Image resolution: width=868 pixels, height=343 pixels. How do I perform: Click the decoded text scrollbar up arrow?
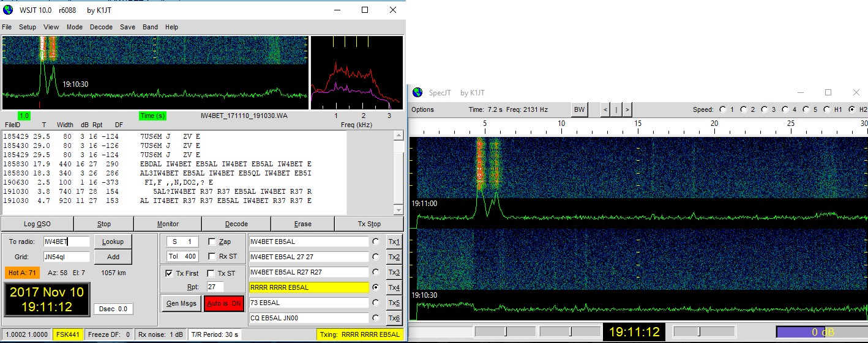[399, 135]
